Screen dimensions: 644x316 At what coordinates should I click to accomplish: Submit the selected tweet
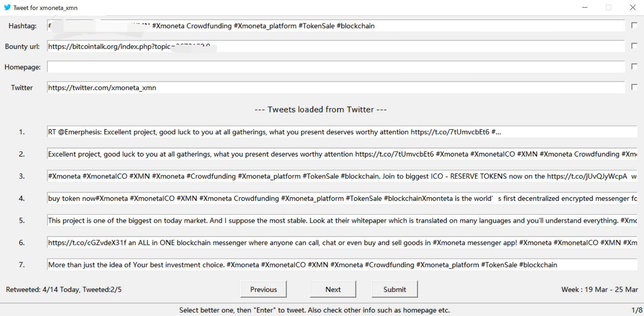[x=394, y=289]
